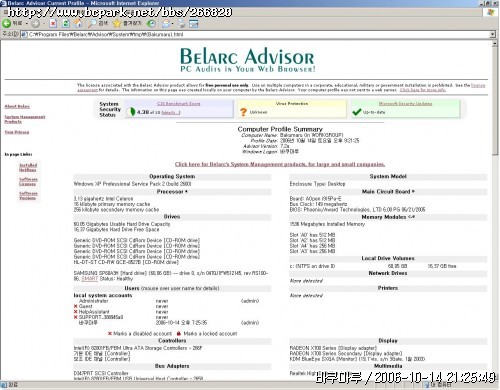Expand the address bar dropdown list
This screenshot has width=500, height=390.
[492, 34]
